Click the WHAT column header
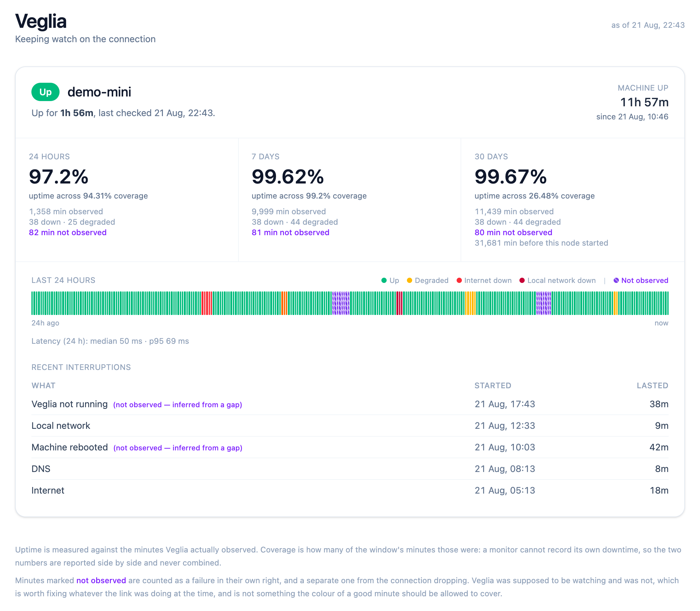Image resolution: width=700 pixels, height=611 pixels. [x=43, y=386]
